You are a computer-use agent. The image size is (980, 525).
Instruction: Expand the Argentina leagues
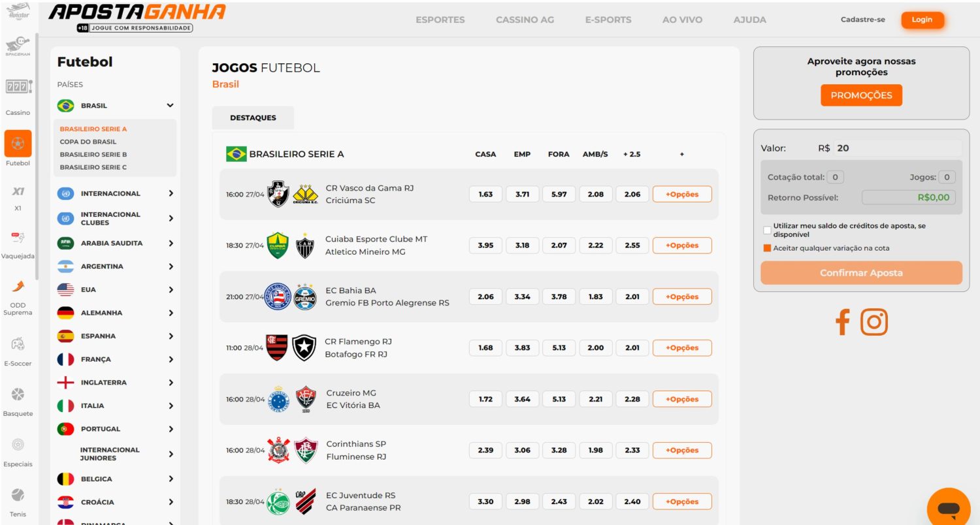click(171, 266)
